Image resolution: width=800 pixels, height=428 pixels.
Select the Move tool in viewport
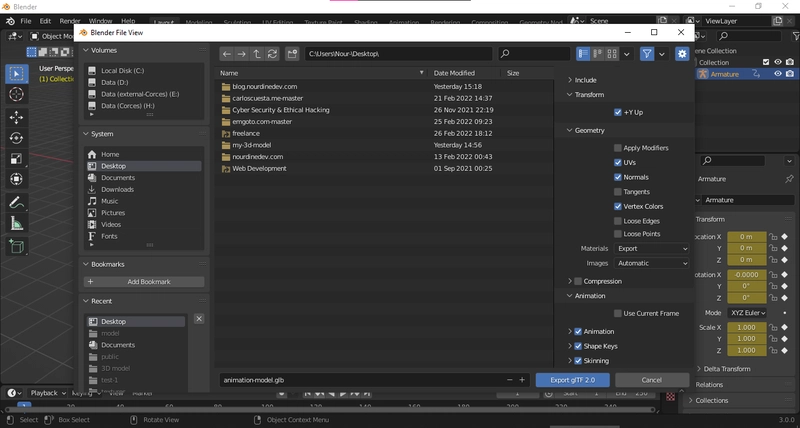pyautogui.click(x=16, y=118)
